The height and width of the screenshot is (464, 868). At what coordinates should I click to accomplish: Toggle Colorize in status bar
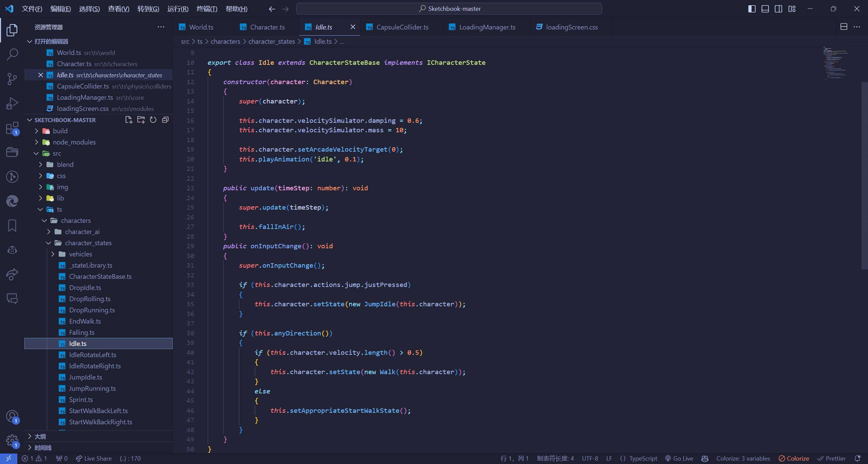click(794, 458)
